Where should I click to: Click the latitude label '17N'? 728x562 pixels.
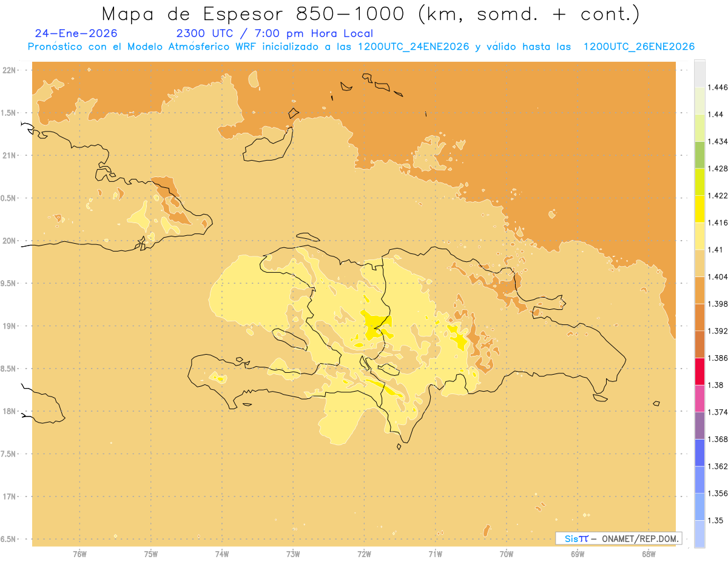(x=10, y=497)
